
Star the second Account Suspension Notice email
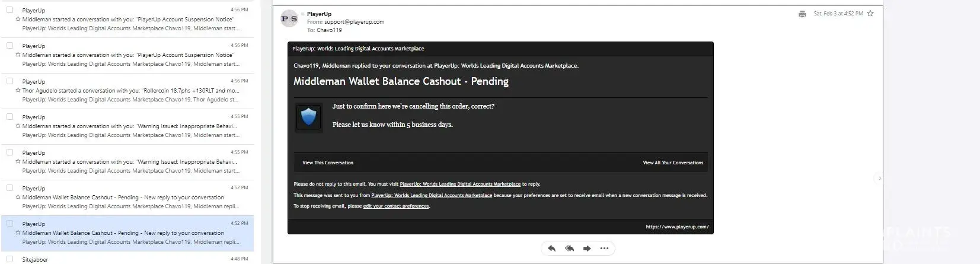(18, 55)
